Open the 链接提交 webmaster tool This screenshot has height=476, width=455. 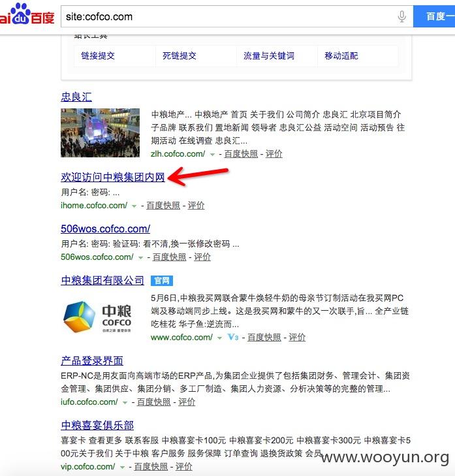coord(98,56)
